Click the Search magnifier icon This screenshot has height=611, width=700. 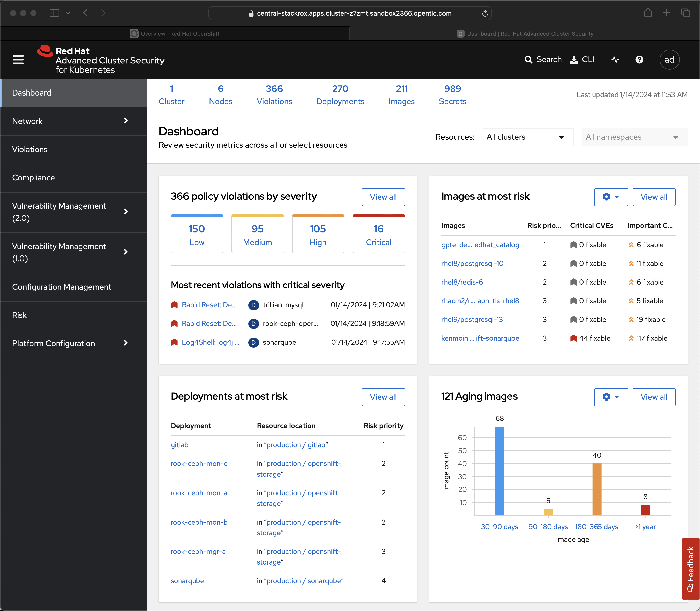click(528, 60)
